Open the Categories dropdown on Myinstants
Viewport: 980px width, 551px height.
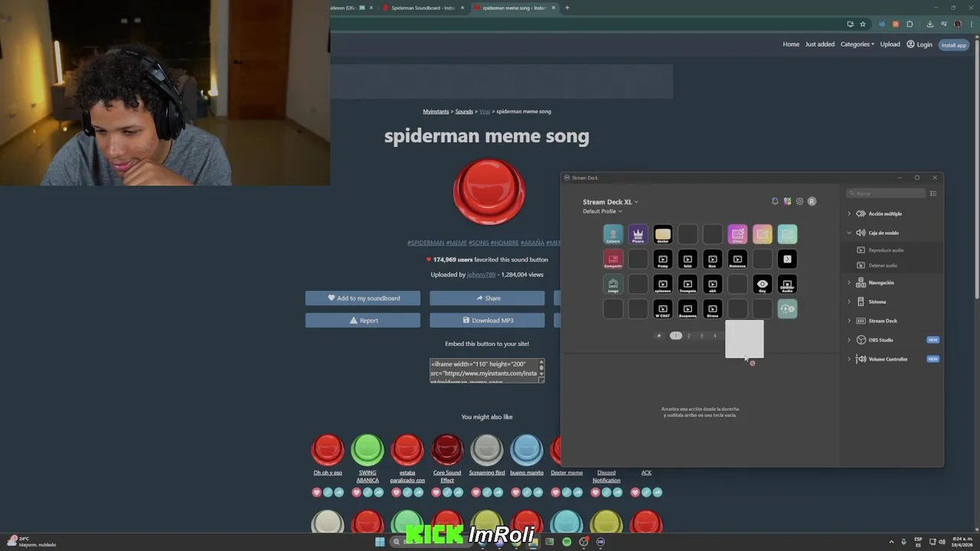857,44
